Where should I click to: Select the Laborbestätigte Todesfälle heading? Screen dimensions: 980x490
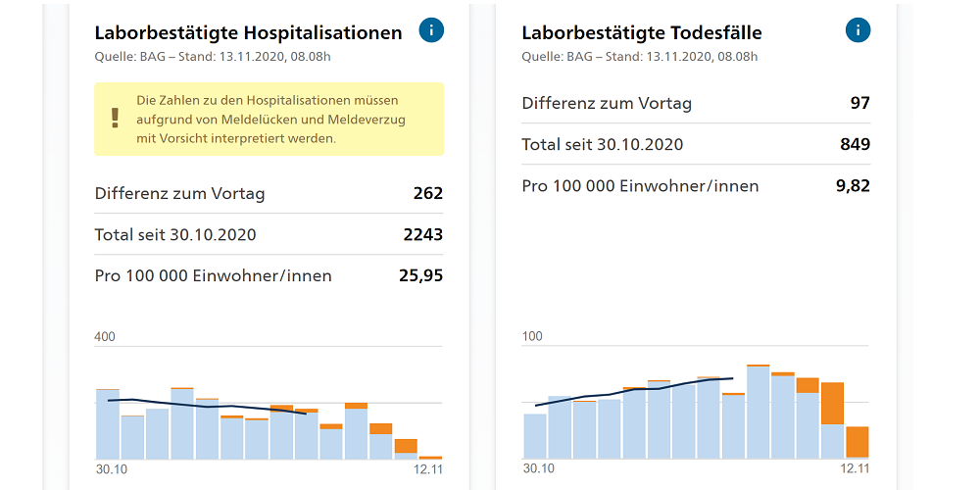pyautogui.click(x=642, y=32)
